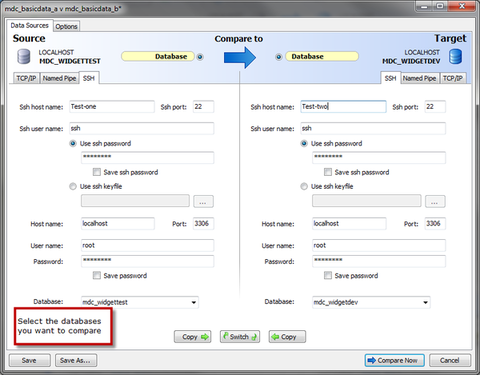Switch source and target settings
This screenshot has height=375, width=480.
click(240, 337)
